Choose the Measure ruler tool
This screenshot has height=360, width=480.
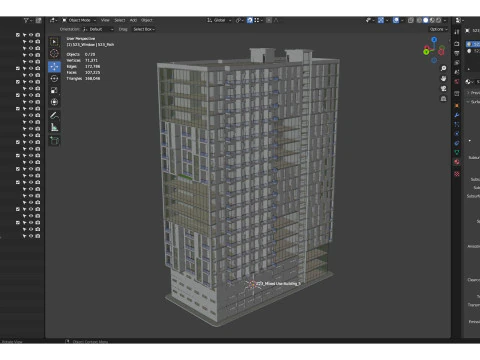pos(54,127)
